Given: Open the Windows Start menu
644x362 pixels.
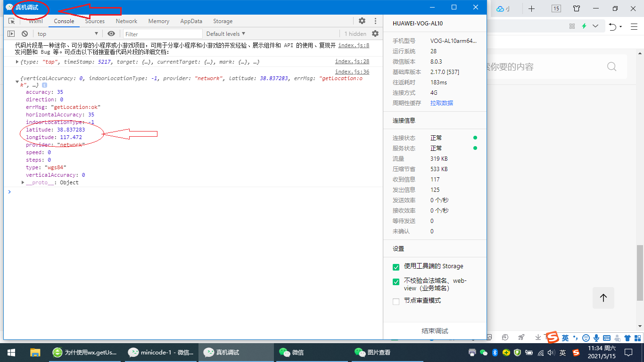Looking at the screenshot, I should point(11,352).
